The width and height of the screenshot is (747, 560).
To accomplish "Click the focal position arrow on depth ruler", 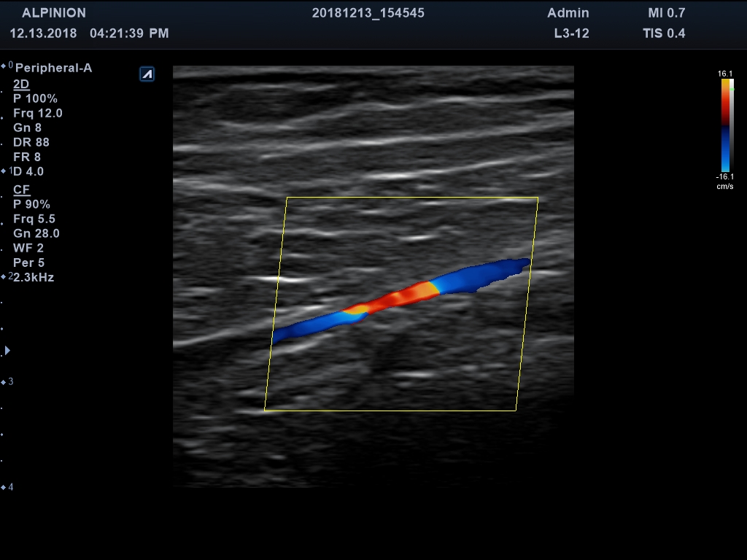I will (x=7, y=351).
